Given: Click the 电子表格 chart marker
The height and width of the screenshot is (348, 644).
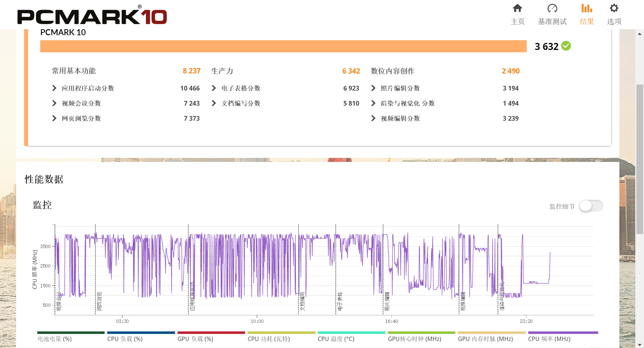Looking at the screenshot, I should click(340, 301).
